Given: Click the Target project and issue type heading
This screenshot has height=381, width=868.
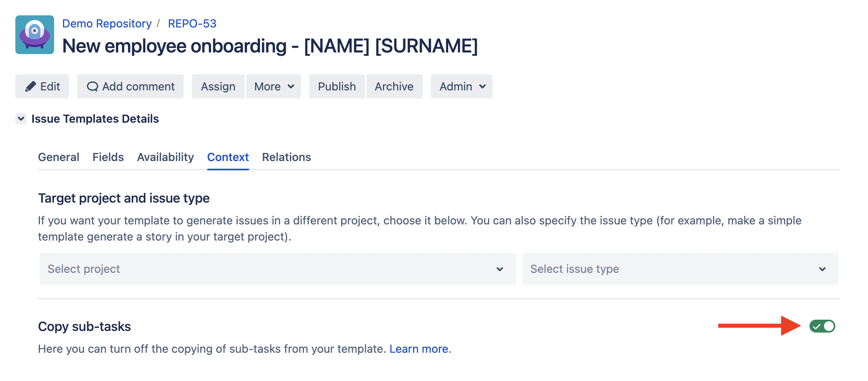Looking at the screenshot, I should click(124, 198).
